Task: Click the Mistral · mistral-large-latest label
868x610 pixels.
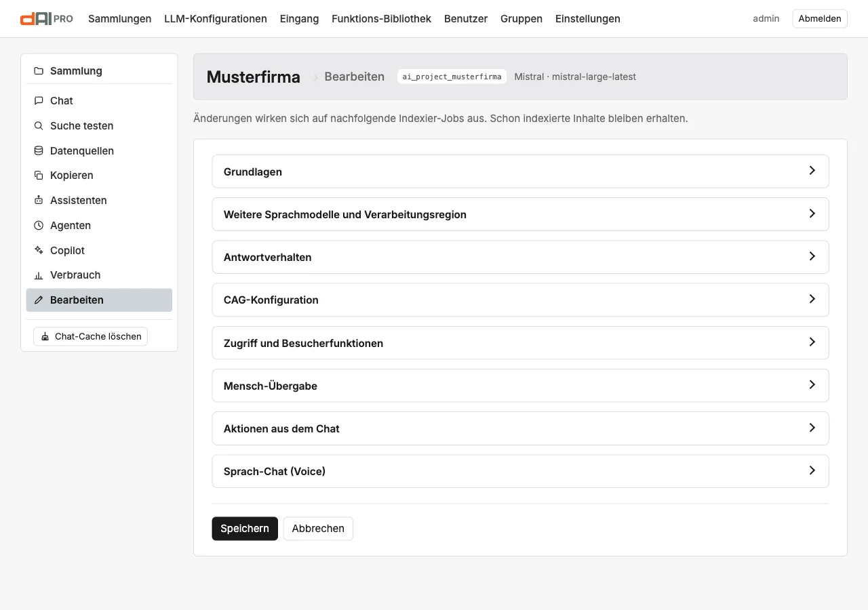Action: point(575,77)
